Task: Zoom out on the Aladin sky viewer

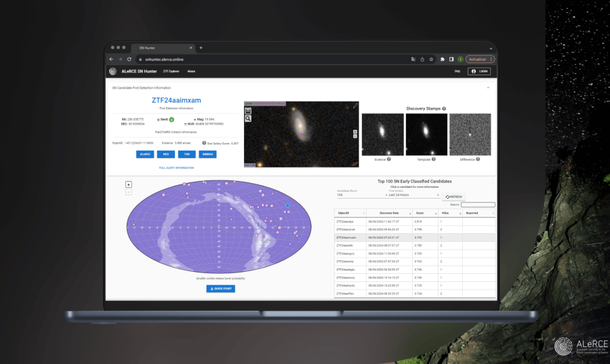Action: coord(354,136)
